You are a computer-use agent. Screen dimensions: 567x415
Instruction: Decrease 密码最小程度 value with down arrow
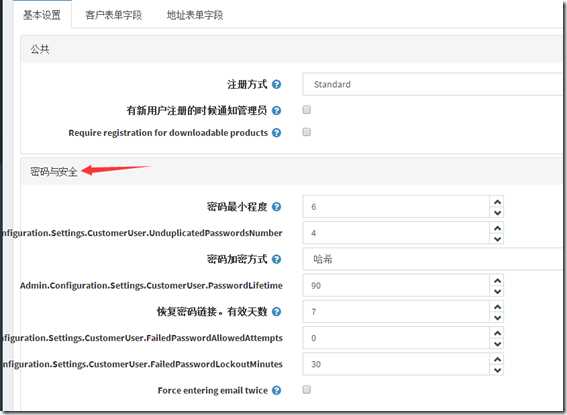click(x=497, y=213)
